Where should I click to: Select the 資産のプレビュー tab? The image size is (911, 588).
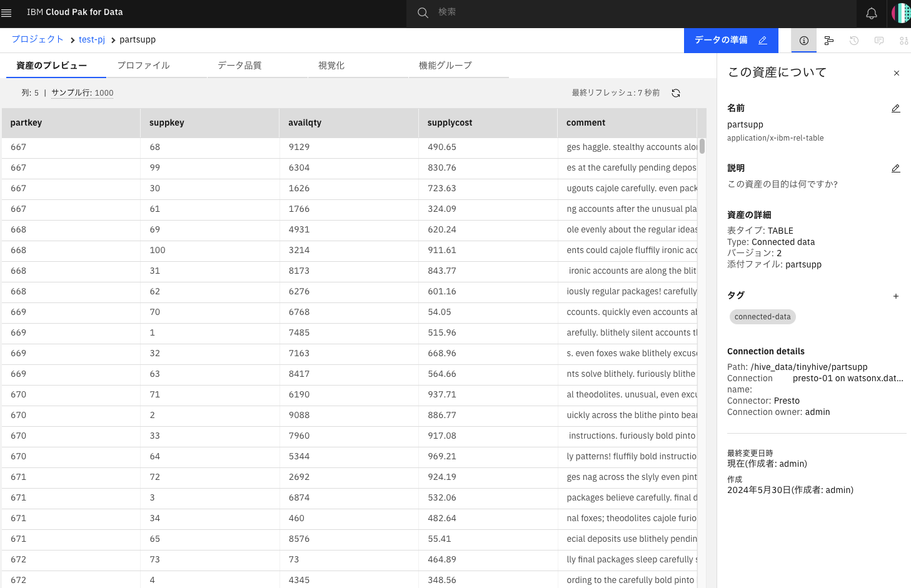point(56,66)
